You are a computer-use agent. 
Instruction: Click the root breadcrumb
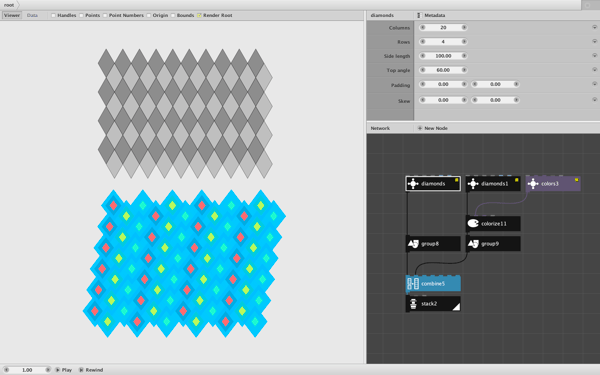9,5
